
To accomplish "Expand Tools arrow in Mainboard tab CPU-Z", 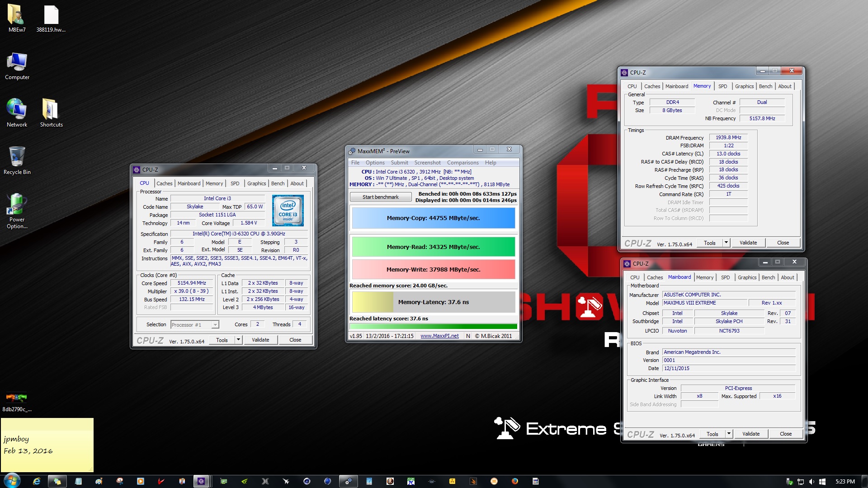I will 729,434.
